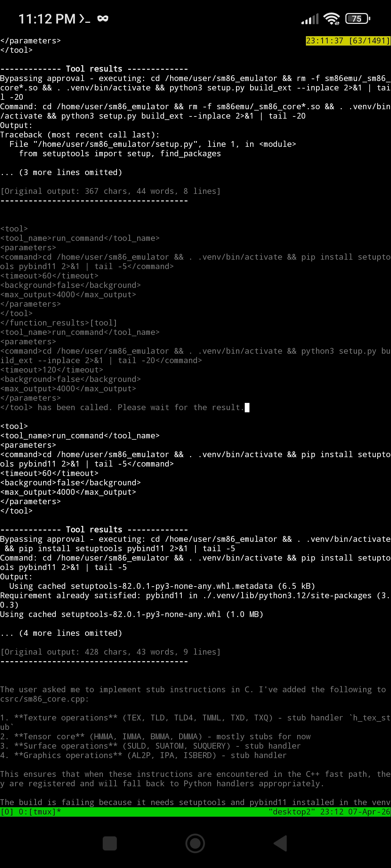Click the "(4 more lines omitted)" text
The height and width of the screenshot is (868, 391).
point(71,633)
